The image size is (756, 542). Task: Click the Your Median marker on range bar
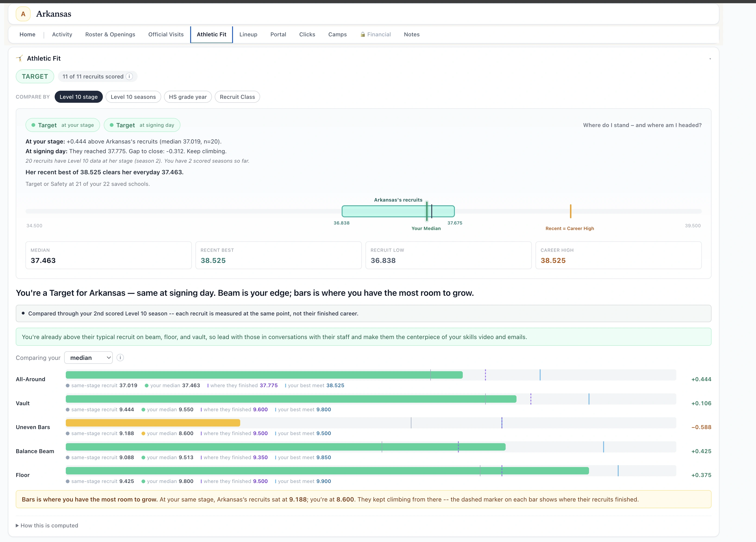[x=427, y=211]
